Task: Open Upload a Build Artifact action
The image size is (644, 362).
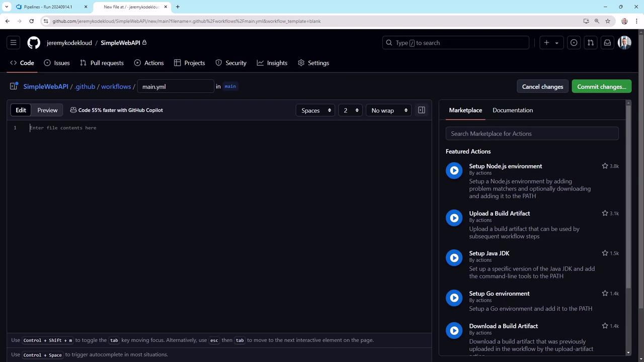Action: (500, 213)
